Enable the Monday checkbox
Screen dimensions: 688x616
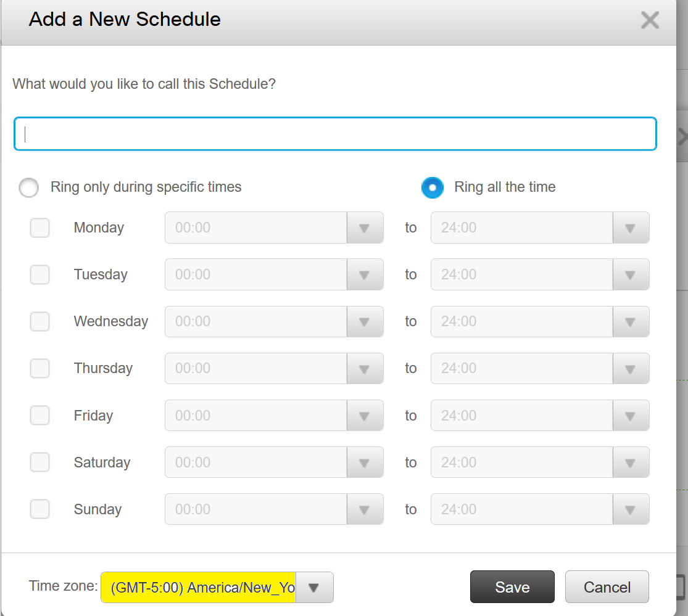click(x=40, y=228)
